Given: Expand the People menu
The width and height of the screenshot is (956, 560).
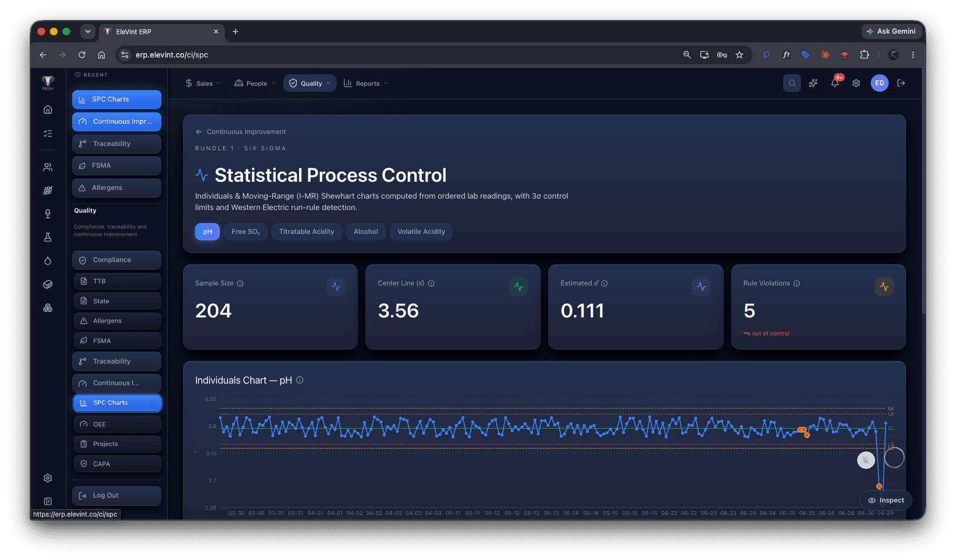Looking at the screenshot, I should [x=255, y=83].
